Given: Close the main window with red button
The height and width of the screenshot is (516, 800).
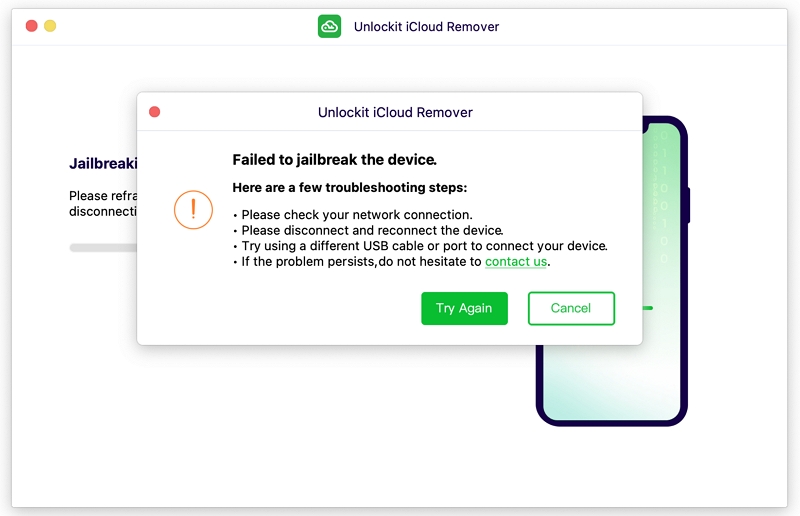Looking at the screenshot, I should point(32,26).
